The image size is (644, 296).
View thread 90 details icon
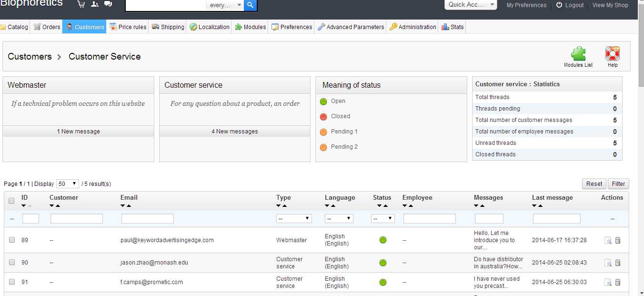click(608, 263)
